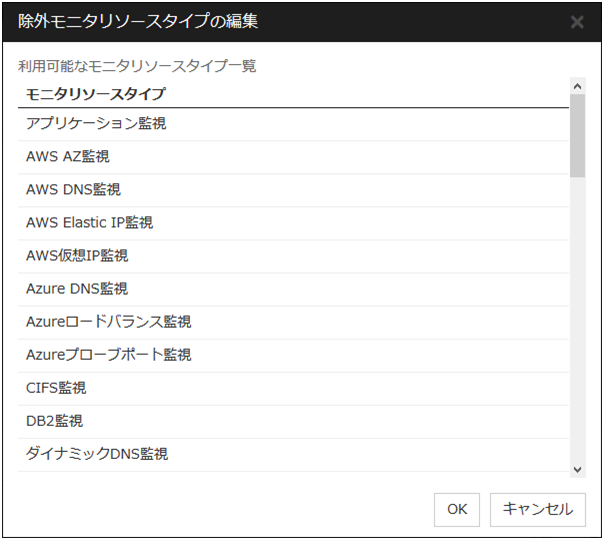
Task: Click the 利用可能なモニタリソースタイプ一覧 label
Action: [137, 66]
